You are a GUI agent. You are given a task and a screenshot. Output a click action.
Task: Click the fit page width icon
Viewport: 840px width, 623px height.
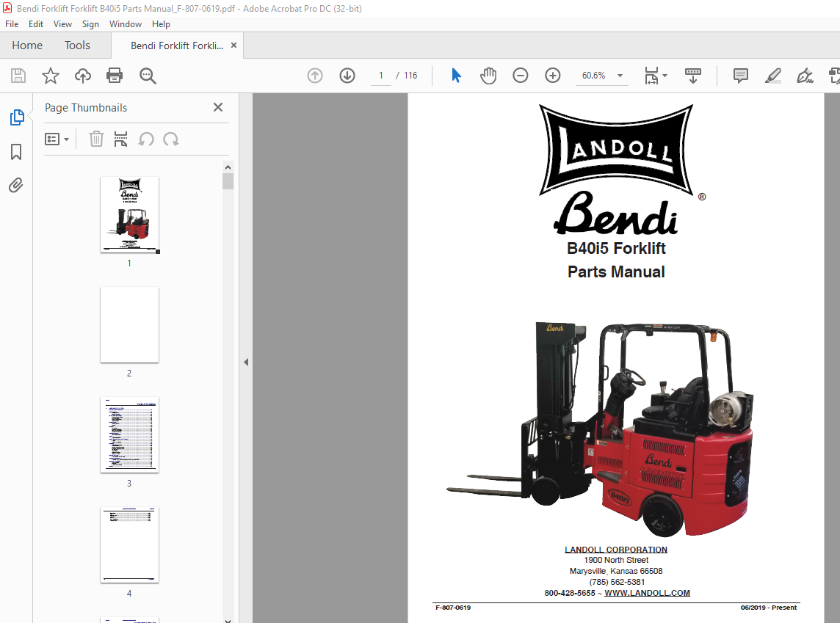coord(651,76)
